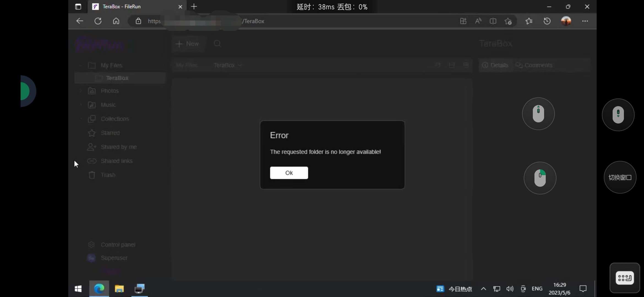Screen dimensions: 644x297
Task: Open the notification center icon
Action: (583, 289)
